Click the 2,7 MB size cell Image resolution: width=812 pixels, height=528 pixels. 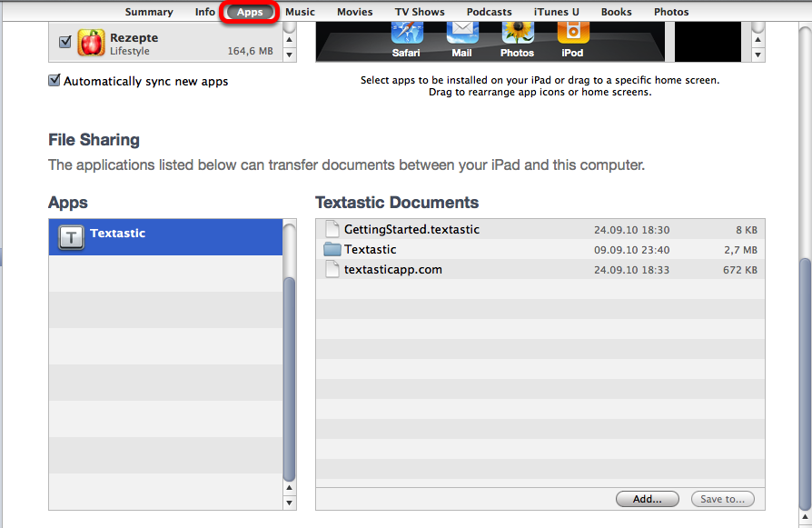740,250
